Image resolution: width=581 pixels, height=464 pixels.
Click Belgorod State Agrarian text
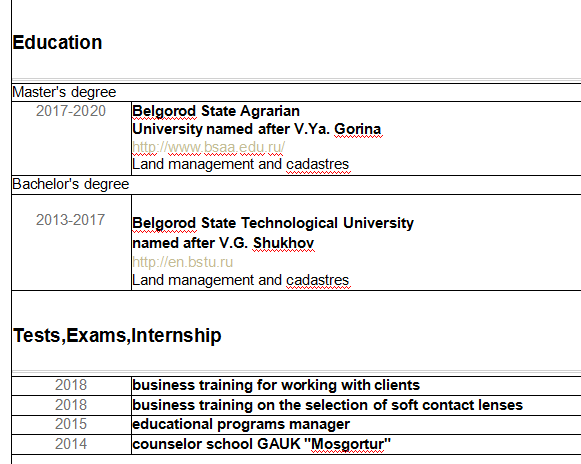[216, 111]
